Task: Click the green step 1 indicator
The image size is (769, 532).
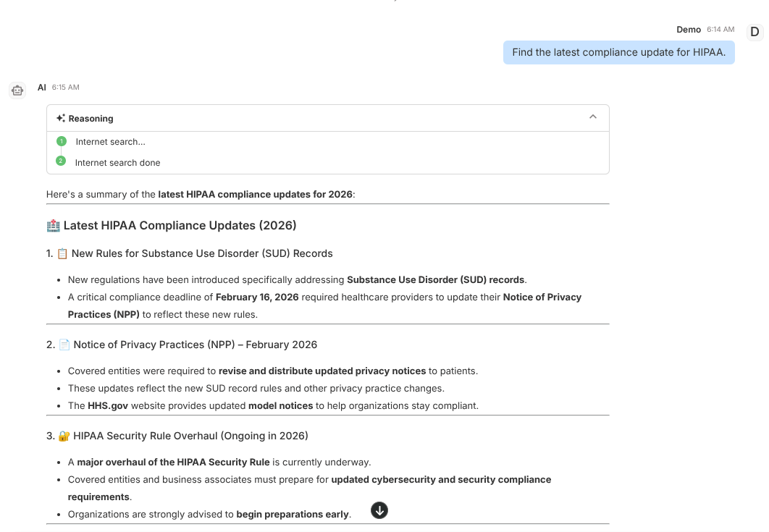Action: coord(62,141)
